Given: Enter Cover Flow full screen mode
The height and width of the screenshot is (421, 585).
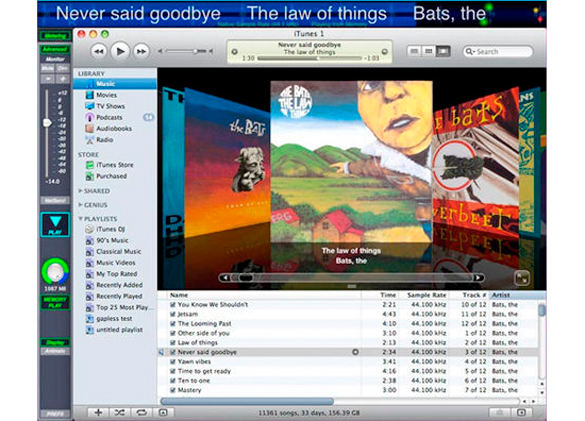Looking at the screenshot, I should point(521,278).
